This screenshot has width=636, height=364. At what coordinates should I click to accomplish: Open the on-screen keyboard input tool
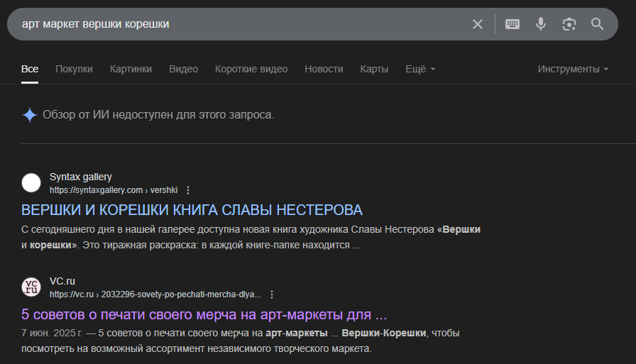coord(512,24)
